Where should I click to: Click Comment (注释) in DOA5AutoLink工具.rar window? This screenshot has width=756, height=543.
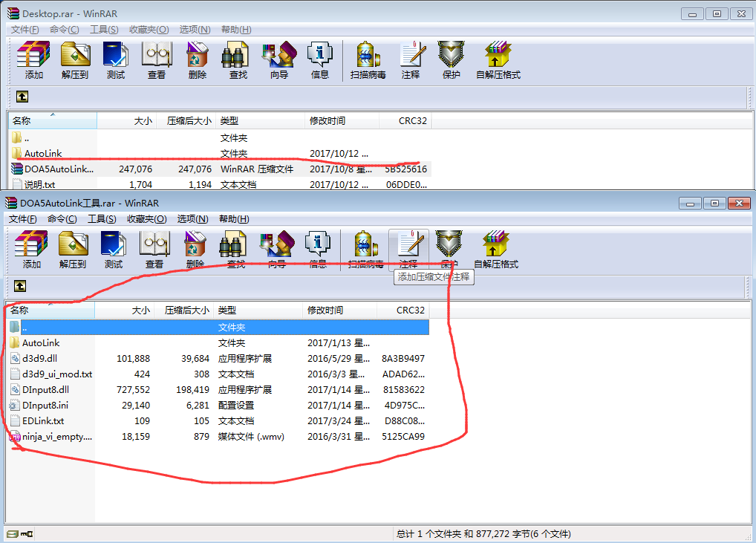[x=408, y=250]
